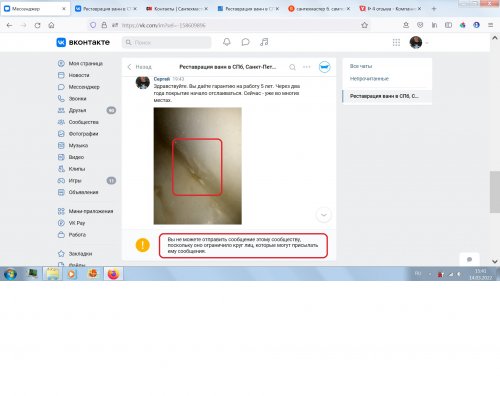Open a new browser tab
This screenshot has height=396, width=500.
tap(434, 9)
